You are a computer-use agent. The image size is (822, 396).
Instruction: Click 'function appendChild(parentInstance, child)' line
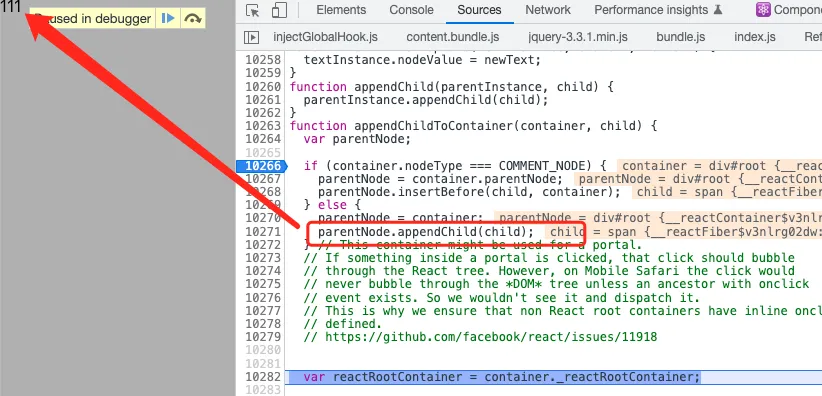(451, 87)
